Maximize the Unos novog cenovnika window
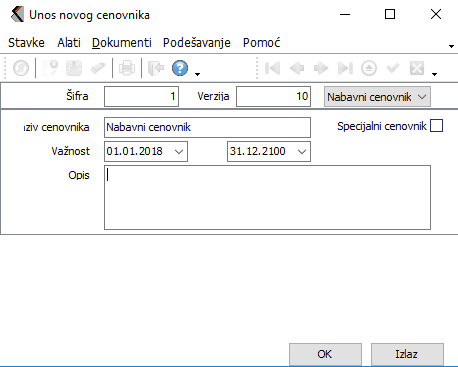The width and height of the screenshot is (458, 367). coord(390,14)
